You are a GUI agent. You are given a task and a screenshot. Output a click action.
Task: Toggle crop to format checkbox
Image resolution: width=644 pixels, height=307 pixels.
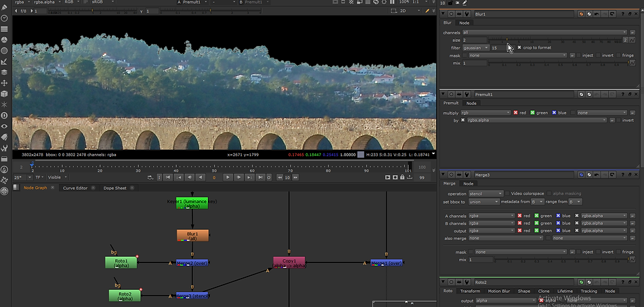click(x=519, y=47)
